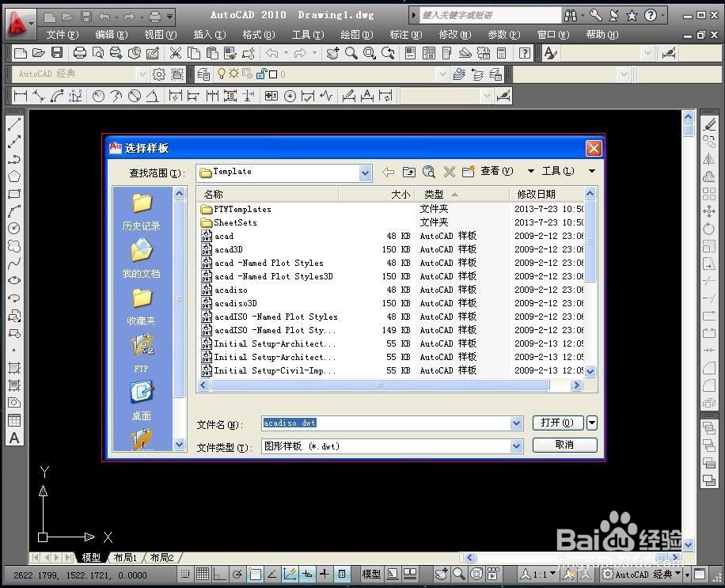725x588 pixels.
Task: Expand the 文件名 filename dropdown arrow
Action: click(517, 423)
